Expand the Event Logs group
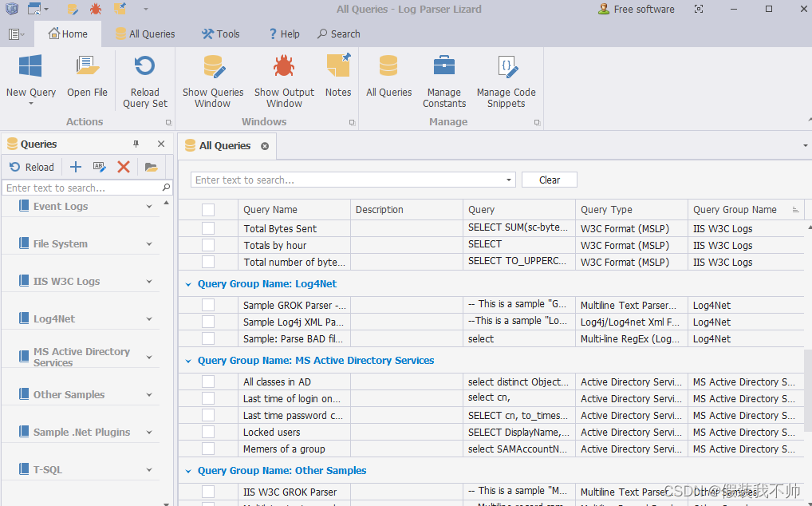This screenshot has height=506, width=812. point(149,207)
